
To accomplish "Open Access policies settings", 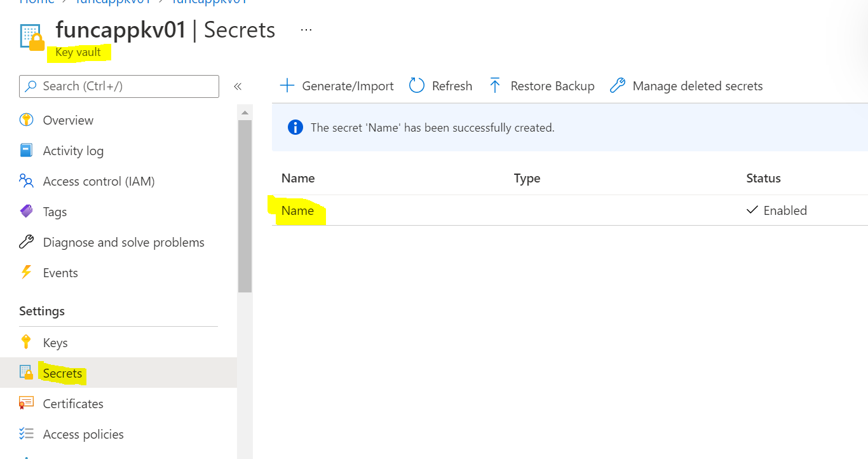I will (83, 434).
